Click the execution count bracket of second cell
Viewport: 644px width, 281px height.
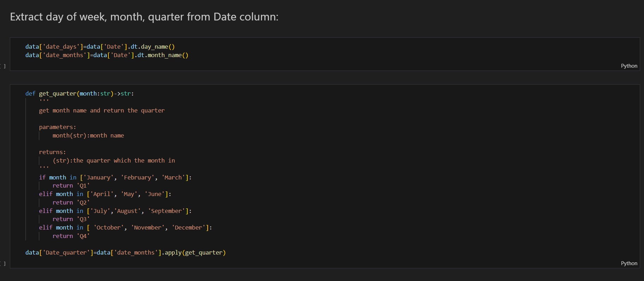coord(4,263)
